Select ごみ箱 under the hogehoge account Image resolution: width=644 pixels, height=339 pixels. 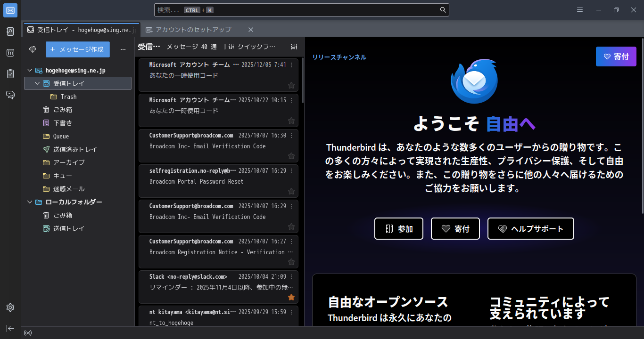tap(78, 110)
